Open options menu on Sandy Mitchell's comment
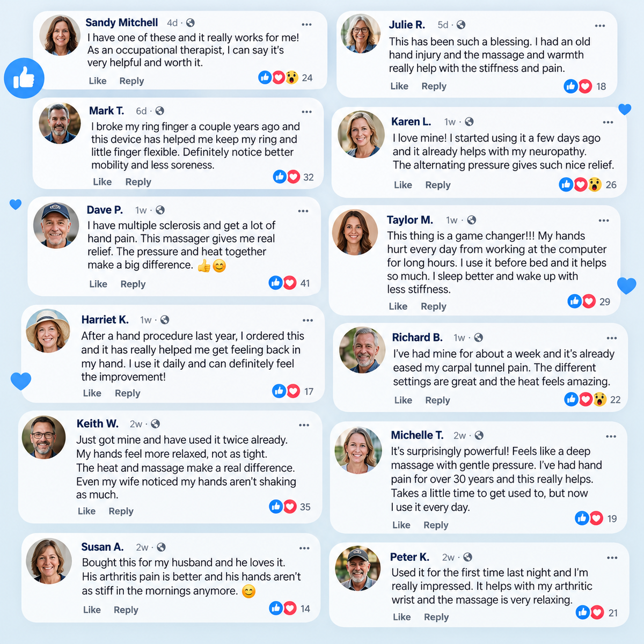 (306, 24)
